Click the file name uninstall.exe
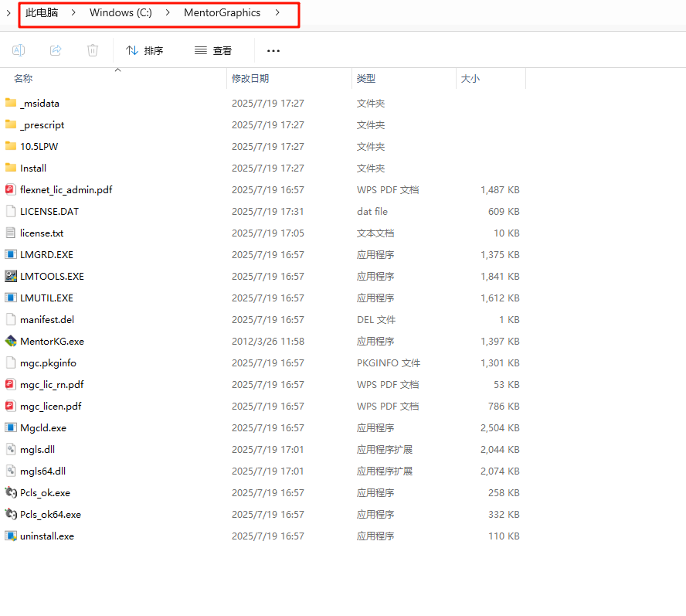Viewport: 686px width, 616px height. [x=47, y=536]
